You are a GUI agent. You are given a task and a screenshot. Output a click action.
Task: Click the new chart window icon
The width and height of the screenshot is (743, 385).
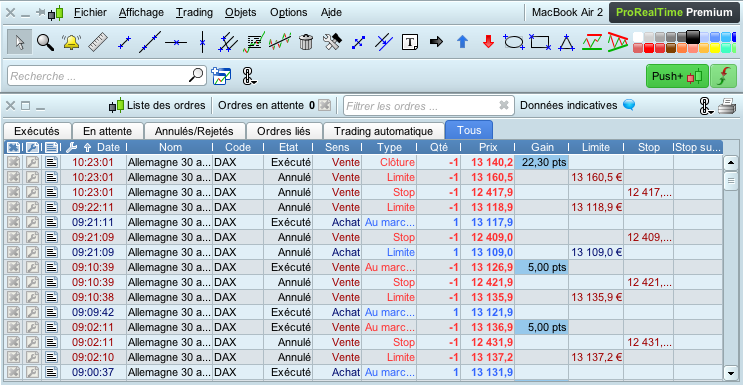[x=221, y=76]
